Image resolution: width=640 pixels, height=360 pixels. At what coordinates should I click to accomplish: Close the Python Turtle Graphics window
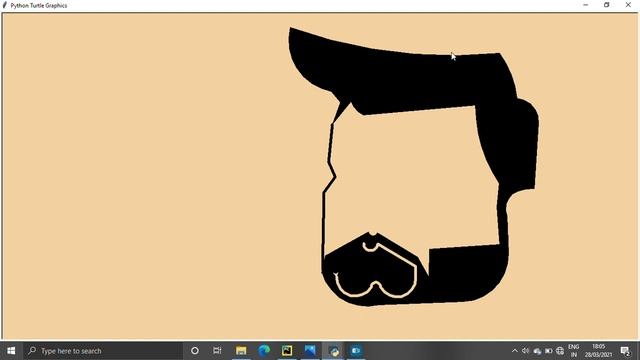[628, 5]
